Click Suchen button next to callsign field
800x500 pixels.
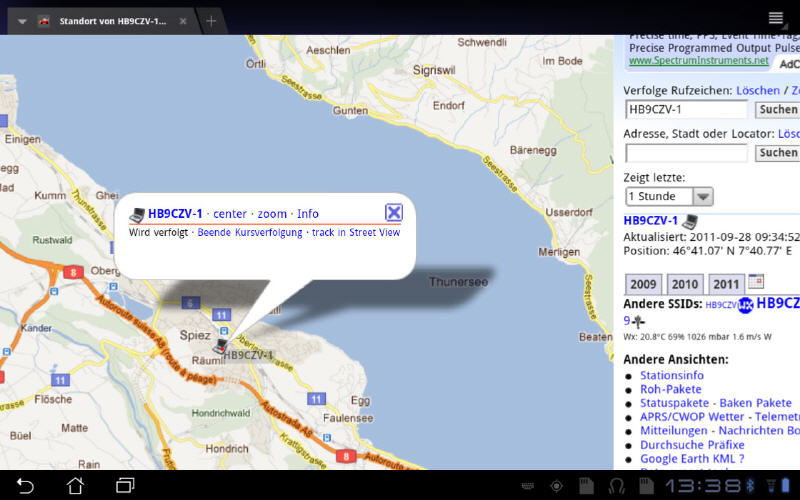(777, 109)
